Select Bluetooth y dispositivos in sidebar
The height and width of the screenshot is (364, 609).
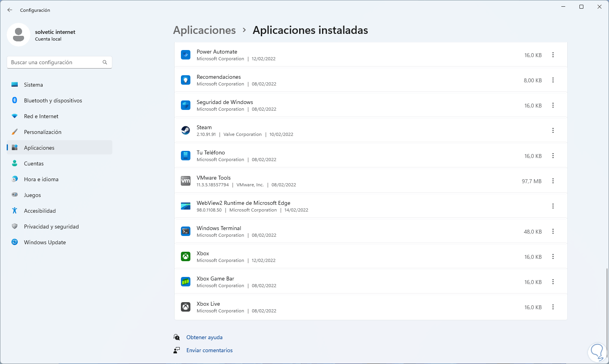[53, 100]
